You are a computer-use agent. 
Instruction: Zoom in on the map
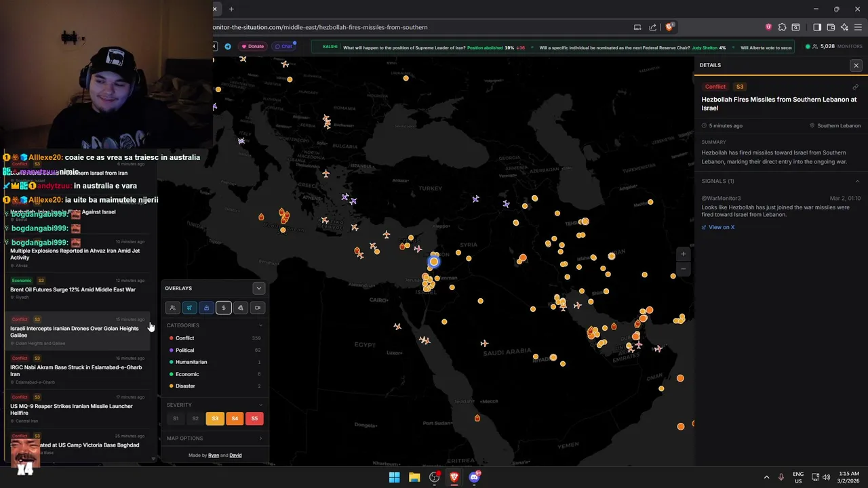[683, 254]
